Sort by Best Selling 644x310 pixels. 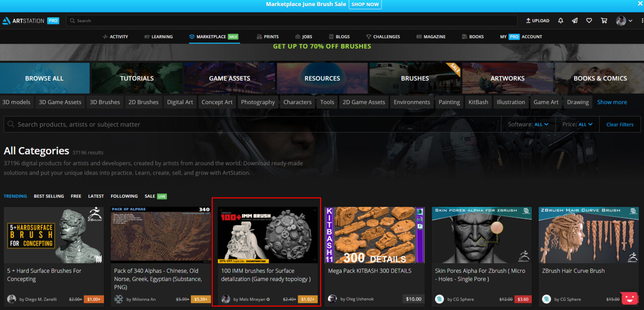pos(49,196)
